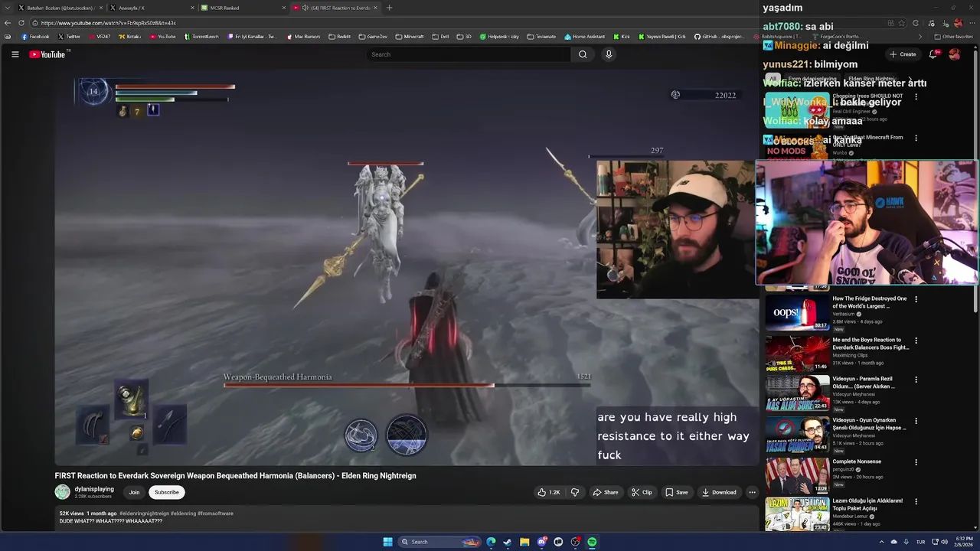Open the 3D bookmark folder
Image resolution: width=980 pixels, height=551 pixels.
click(464, 37)
